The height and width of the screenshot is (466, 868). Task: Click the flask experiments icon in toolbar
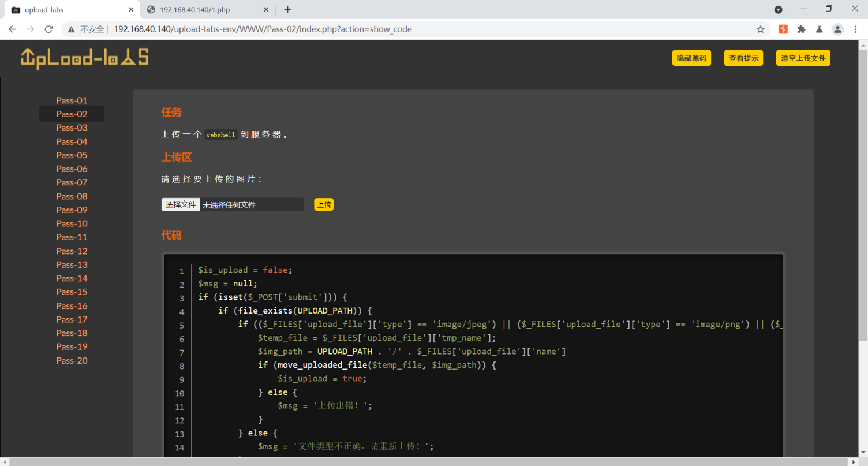tap(819, 29)
